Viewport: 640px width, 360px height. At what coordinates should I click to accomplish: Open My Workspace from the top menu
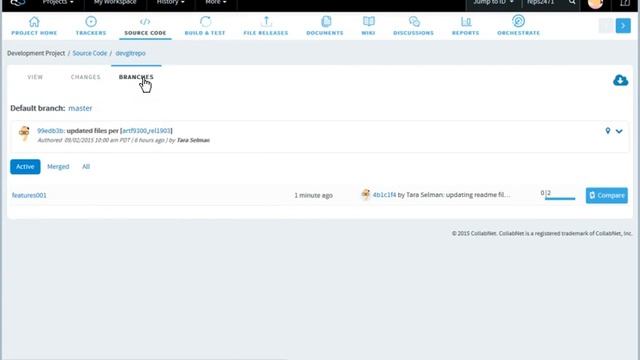[x=115, y=2]
